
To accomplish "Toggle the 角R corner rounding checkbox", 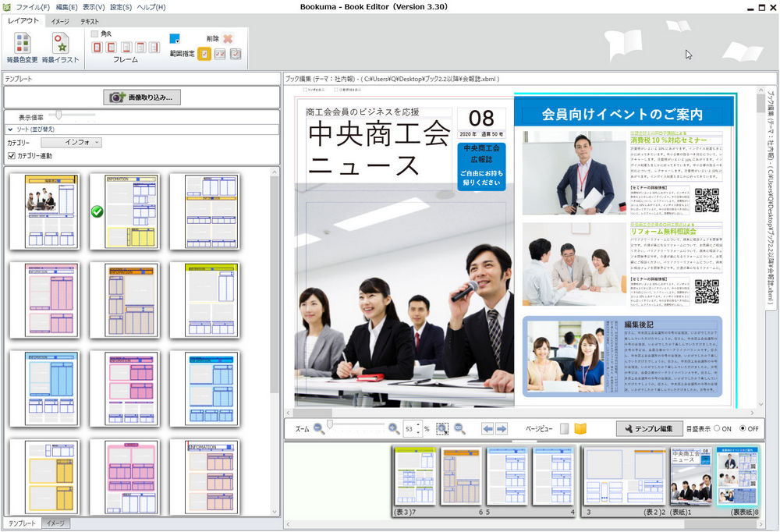I will coord(94,34).
